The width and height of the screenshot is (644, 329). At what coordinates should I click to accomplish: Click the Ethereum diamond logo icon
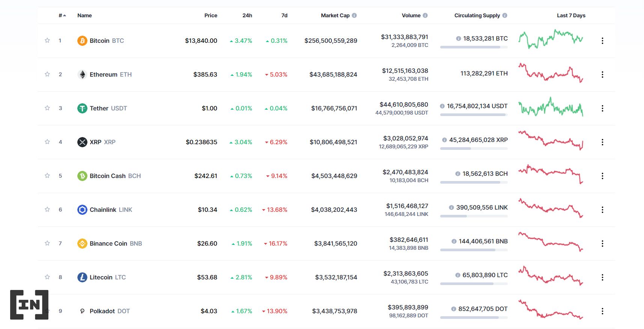(x=82, y=74)
